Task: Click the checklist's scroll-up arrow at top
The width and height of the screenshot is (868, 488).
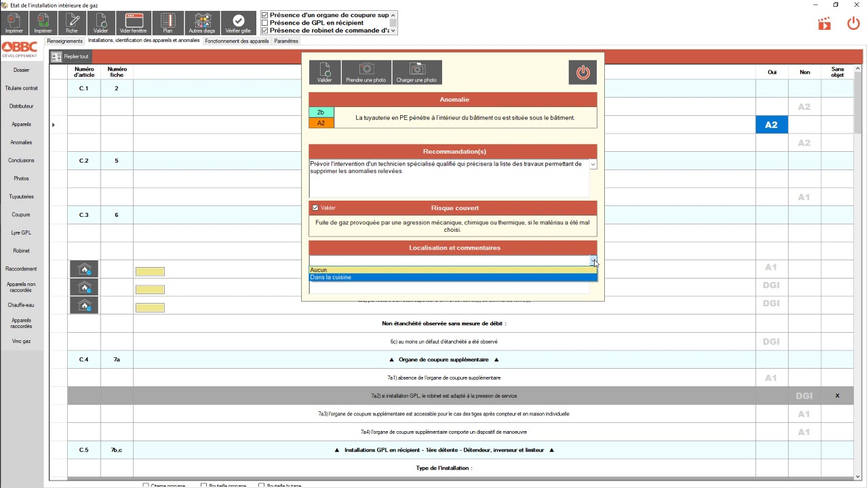Action: [x=394, y=15]
